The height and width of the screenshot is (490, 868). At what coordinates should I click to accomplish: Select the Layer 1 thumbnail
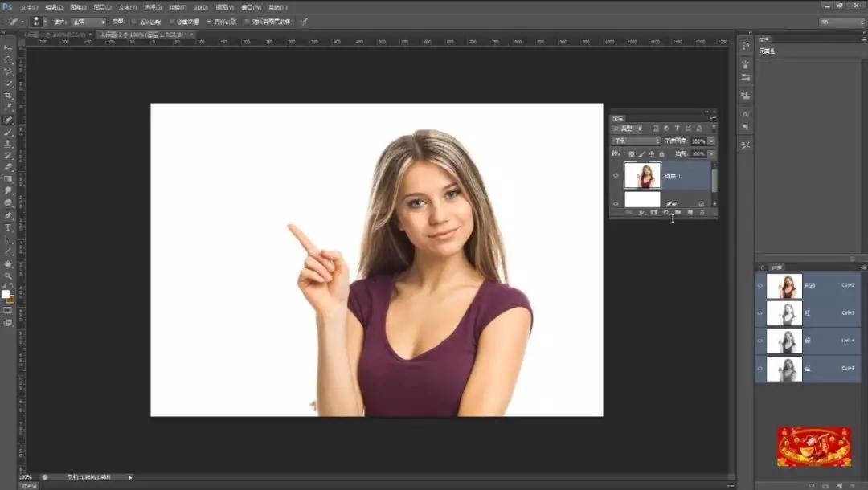[642, 175]
